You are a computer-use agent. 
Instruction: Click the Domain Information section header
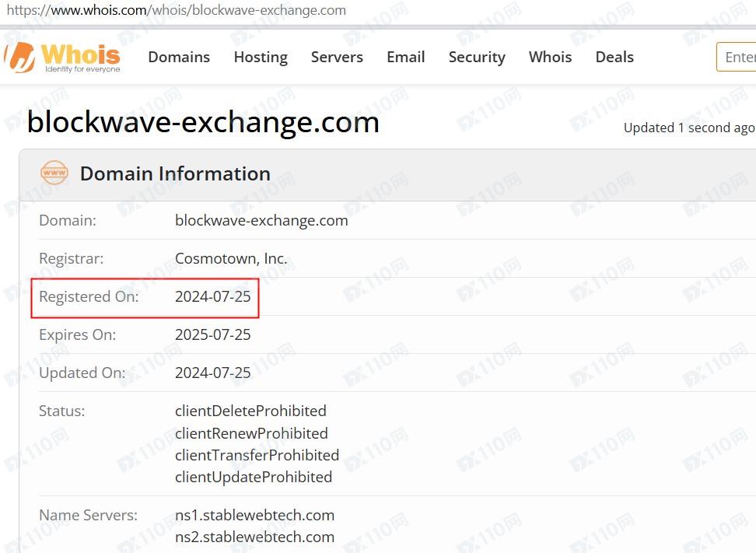tap(175, 173)
